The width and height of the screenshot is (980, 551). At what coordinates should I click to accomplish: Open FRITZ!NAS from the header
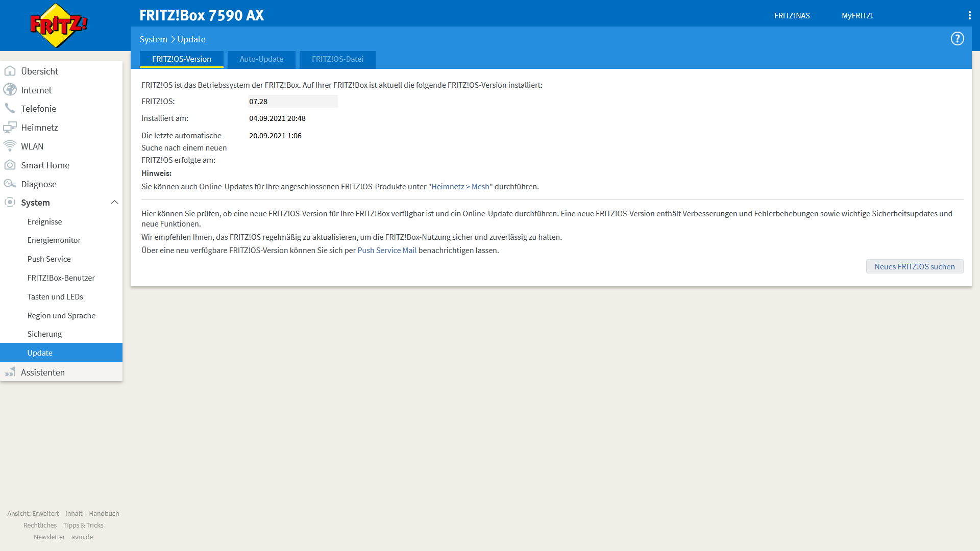point(792,16)
